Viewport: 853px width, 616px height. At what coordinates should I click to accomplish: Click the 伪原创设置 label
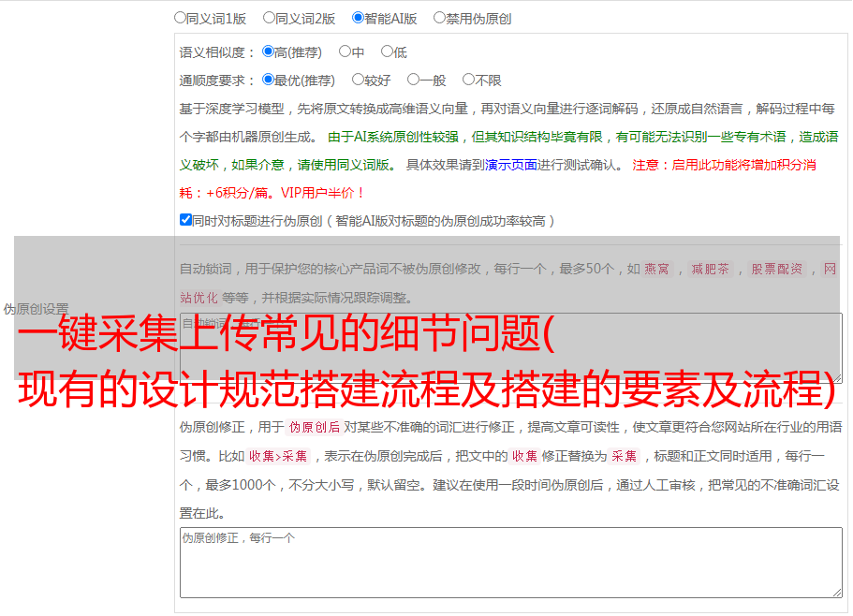pyautogui.click(x=36, y=309)
